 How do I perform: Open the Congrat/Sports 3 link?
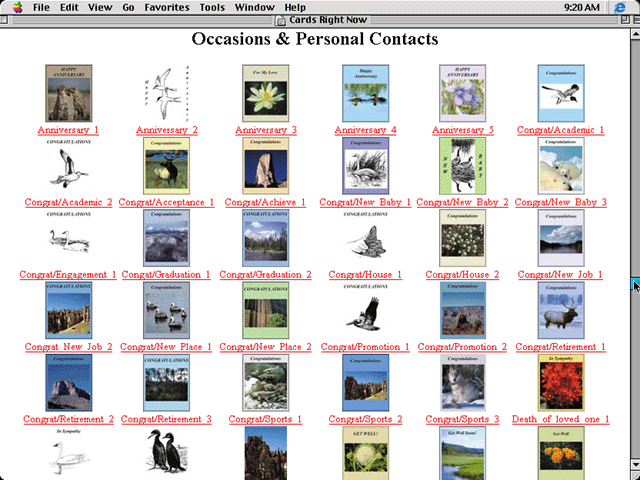(x=462, y=419)
